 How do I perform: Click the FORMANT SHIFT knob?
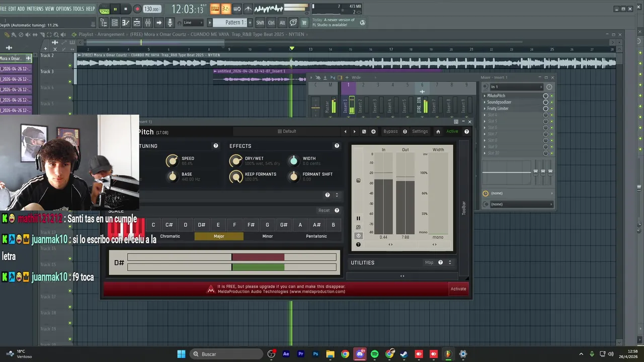click(294, 176)
